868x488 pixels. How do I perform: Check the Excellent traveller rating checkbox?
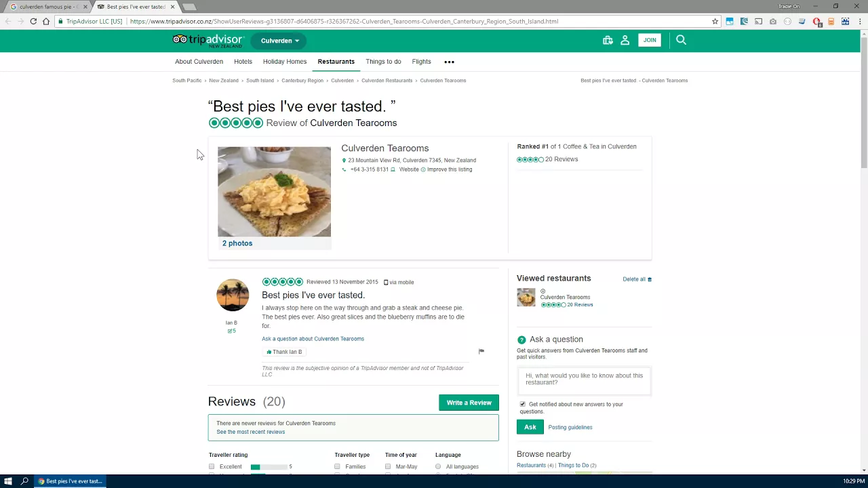point(212,467)
